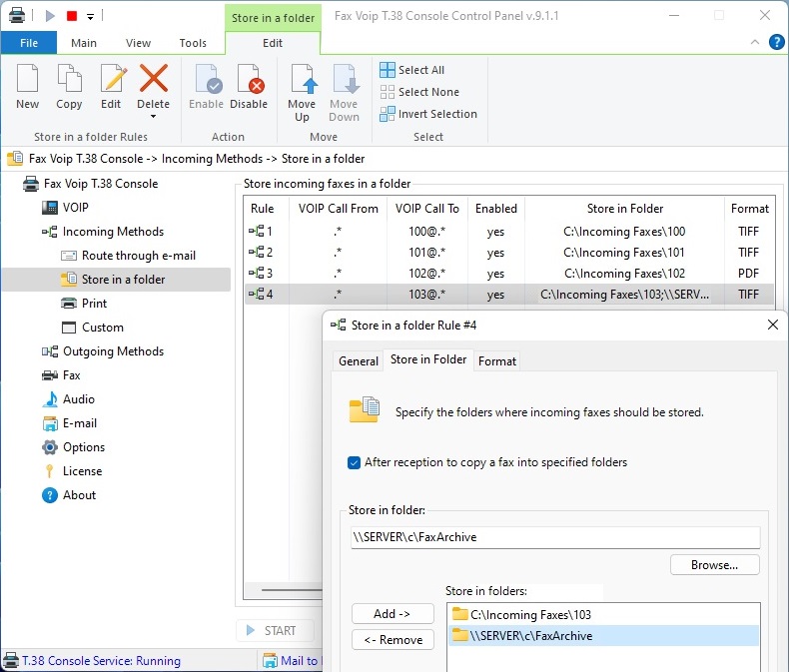Click Select None in the ribbon
The width and height of the screenshot is (789, 672).
(419, 92)
